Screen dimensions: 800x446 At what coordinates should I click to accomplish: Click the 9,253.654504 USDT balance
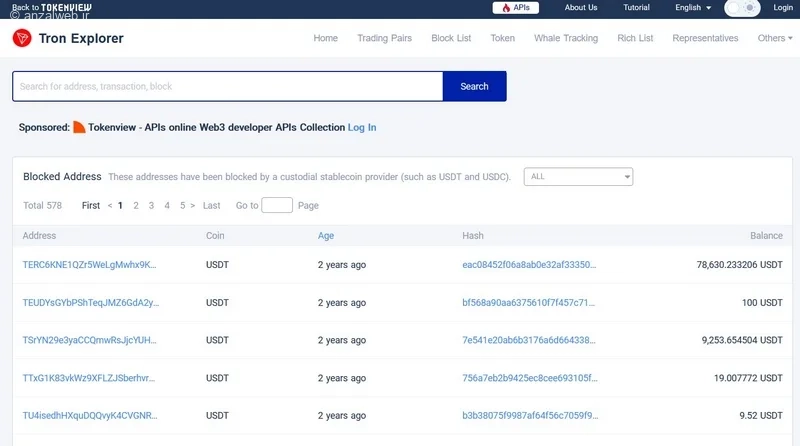pyautogui.click(x=742, y=340)
